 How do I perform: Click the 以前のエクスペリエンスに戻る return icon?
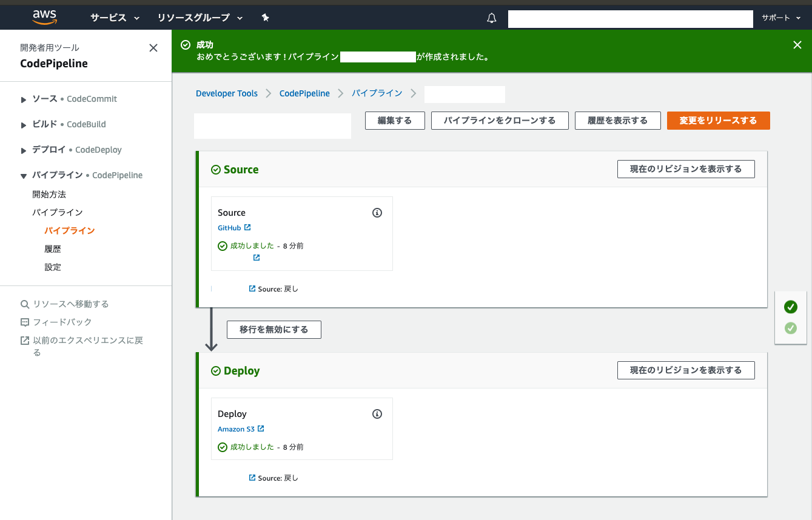(25, 341)
